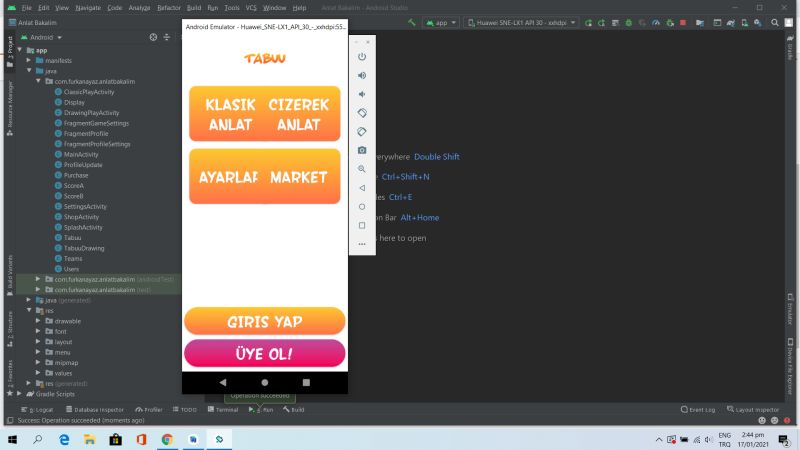The image size is (800, 450).
Task: Tap the ÜYE OL! button
Action: click(264, 354)
